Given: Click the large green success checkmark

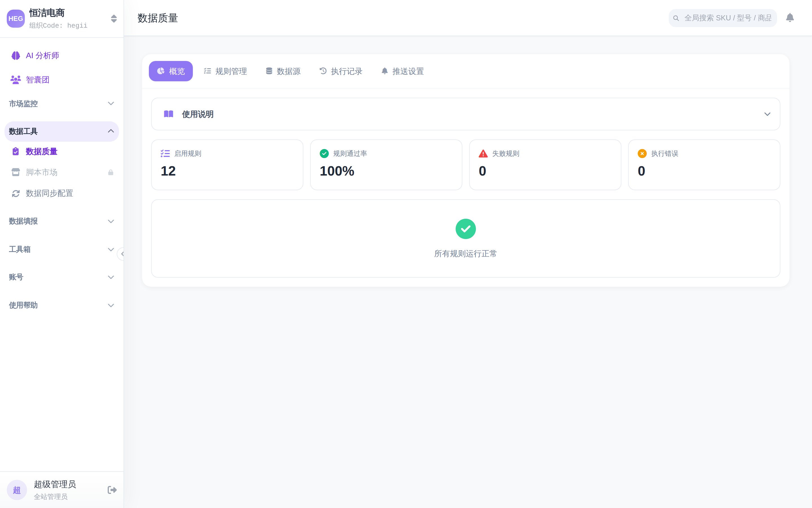Looking at the screenshot, I should (466, 229).
